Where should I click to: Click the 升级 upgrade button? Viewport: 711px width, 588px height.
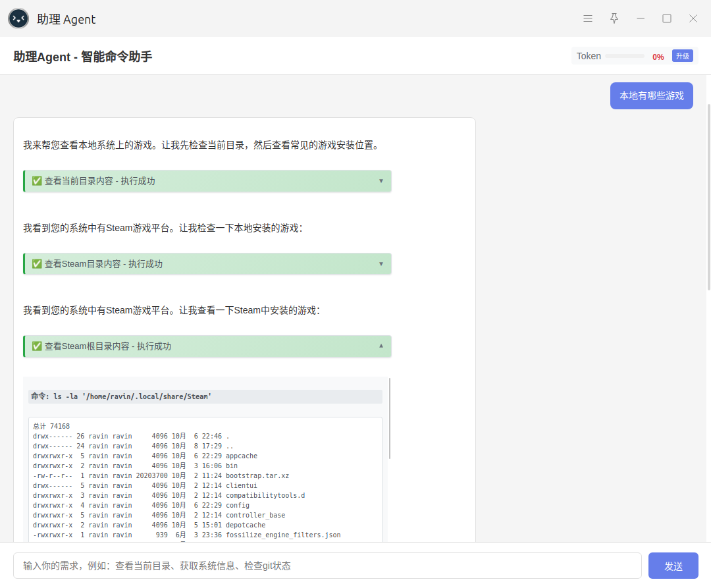tap(682, 56)
